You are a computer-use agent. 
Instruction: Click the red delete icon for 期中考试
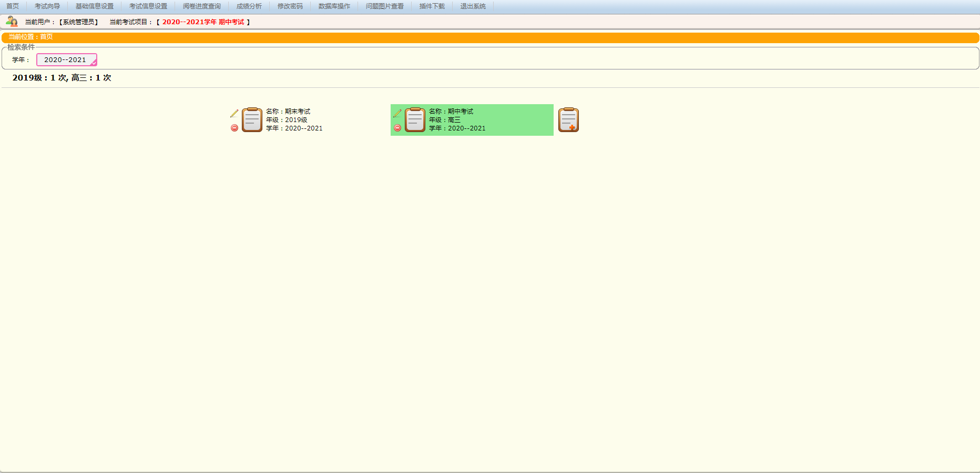[397, 128]
